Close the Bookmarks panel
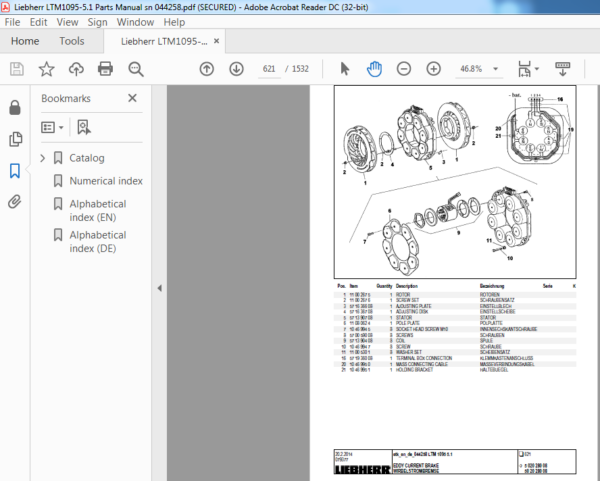 tap(132, 98)
